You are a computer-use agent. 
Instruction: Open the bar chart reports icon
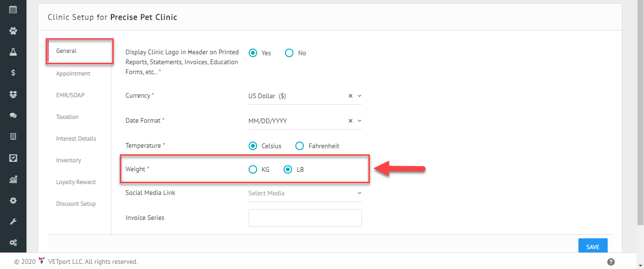coord(13,179)
